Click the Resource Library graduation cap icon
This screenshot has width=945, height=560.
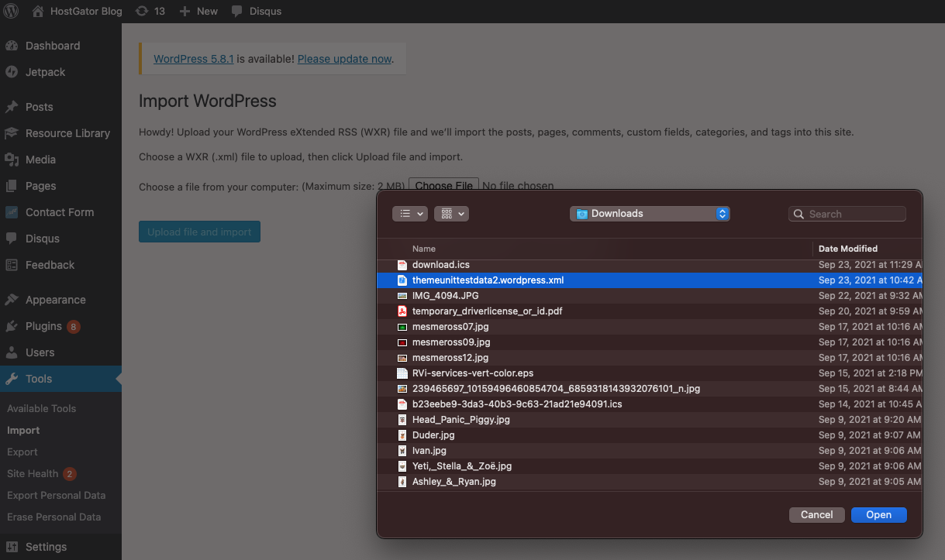(x=12, y=133)
